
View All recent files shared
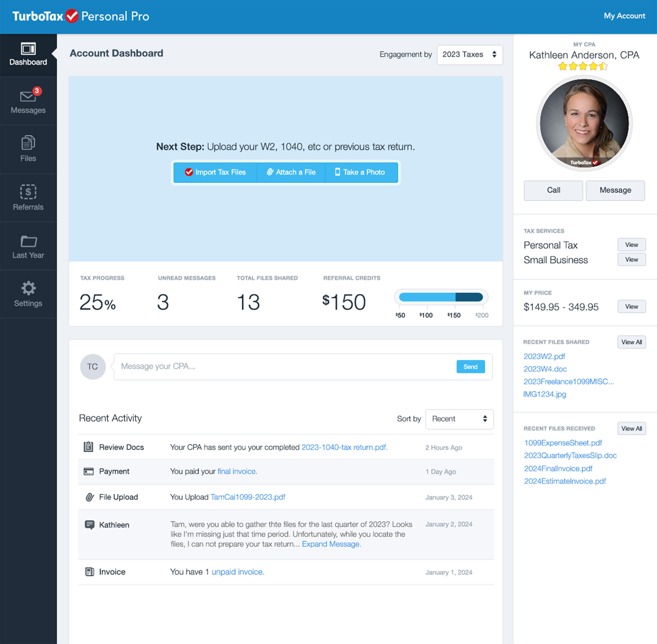(x=631, y=342)
